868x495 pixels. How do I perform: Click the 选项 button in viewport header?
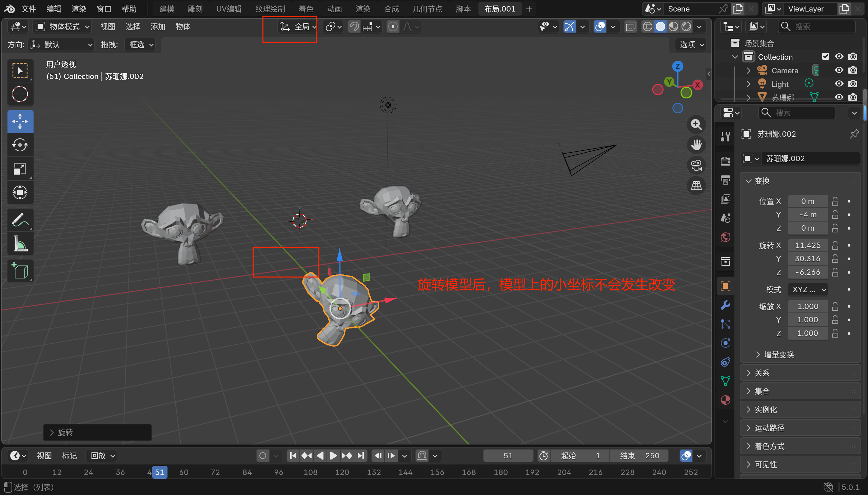tap(692, 44)
